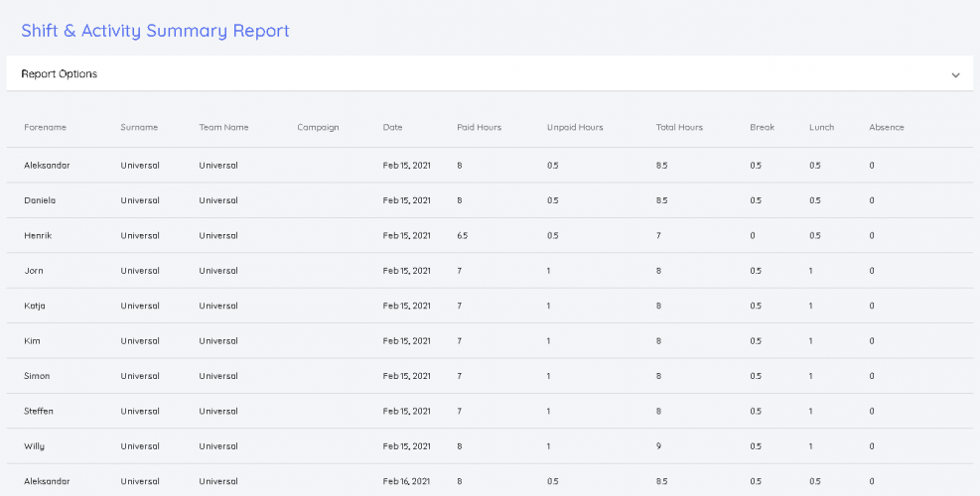The width and height of the screenshot is (980, 496).
Task: Select Henrik's forename in the table
Action: 38,236
